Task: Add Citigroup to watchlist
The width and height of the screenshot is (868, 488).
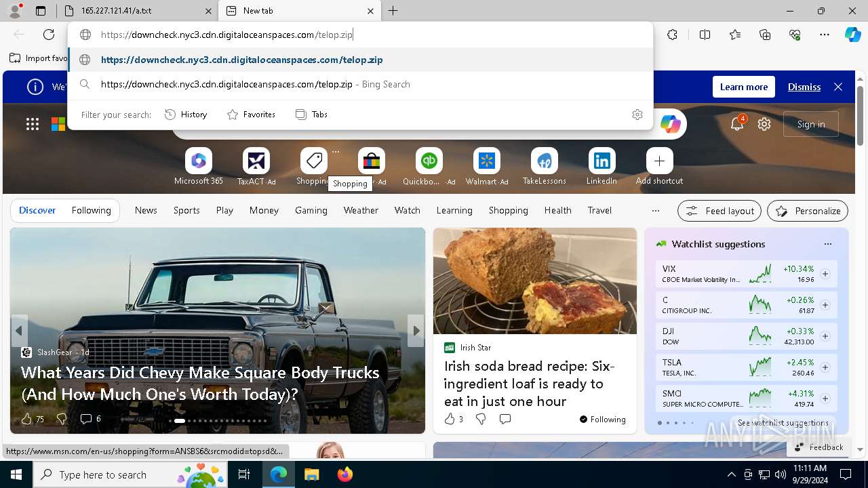Action: tap(825, 305)
